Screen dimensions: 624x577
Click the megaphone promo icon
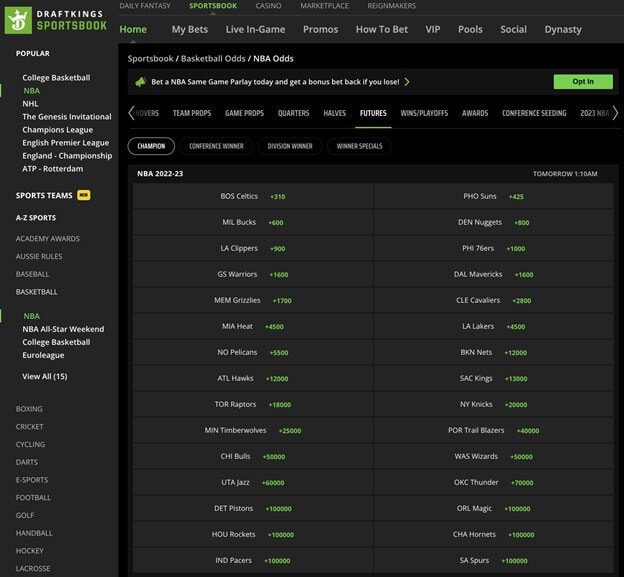140,82
